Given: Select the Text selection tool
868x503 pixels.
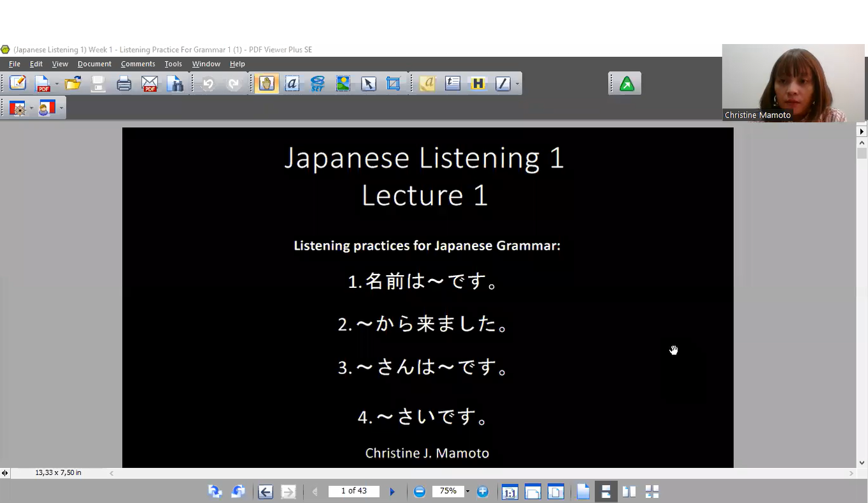Looking at the screenshot, I should pos(293,84).
